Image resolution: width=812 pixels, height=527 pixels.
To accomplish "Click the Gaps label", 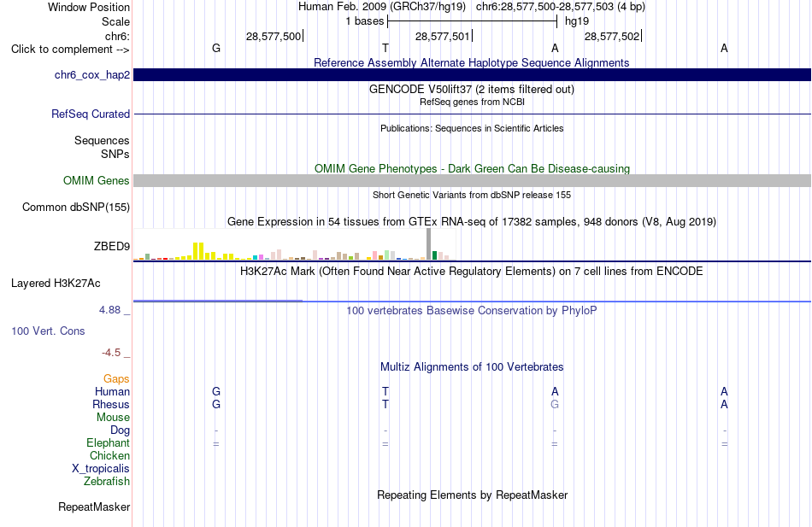I will [116, 379].
